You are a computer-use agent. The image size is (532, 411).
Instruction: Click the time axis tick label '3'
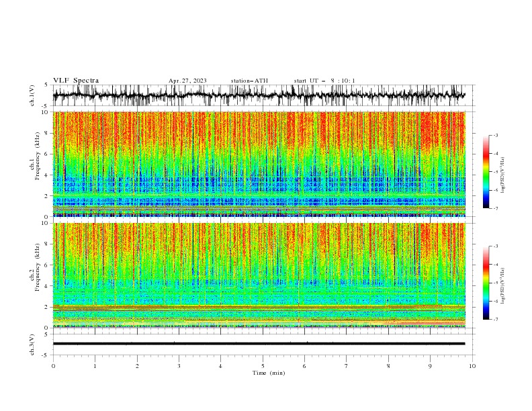tap(179, 366)
